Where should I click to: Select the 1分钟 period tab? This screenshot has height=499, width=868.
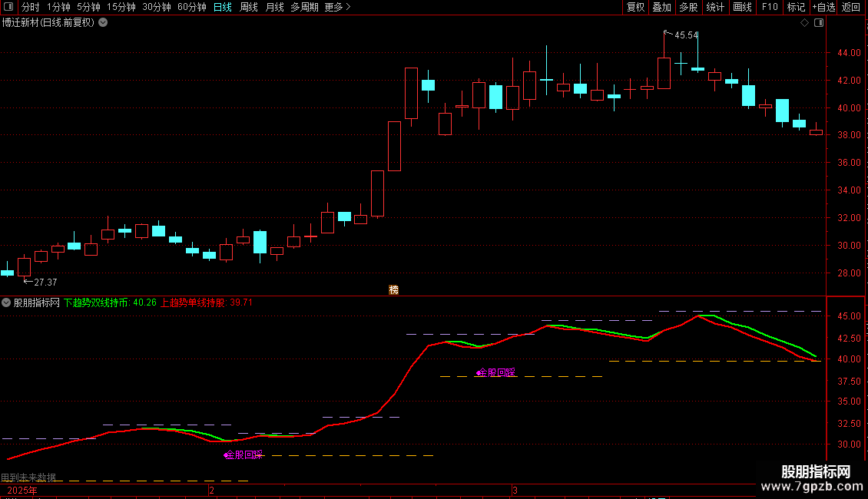coord(58,7)
